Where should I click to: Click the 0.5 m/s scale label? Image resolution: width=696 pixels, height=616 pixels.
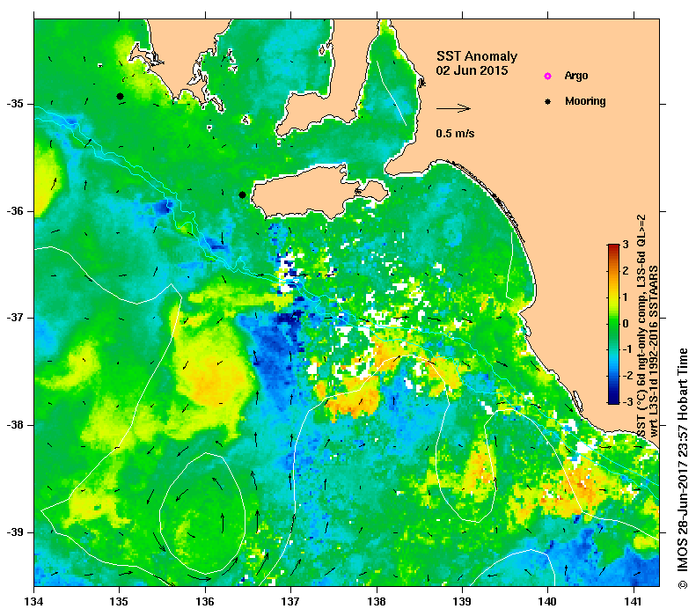coord(455,133)
